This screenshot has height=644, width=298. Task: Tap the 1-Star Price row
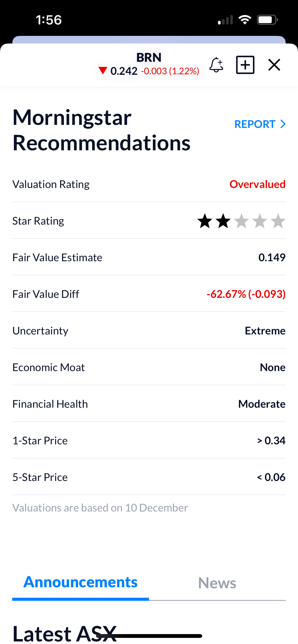click(149, 441)
